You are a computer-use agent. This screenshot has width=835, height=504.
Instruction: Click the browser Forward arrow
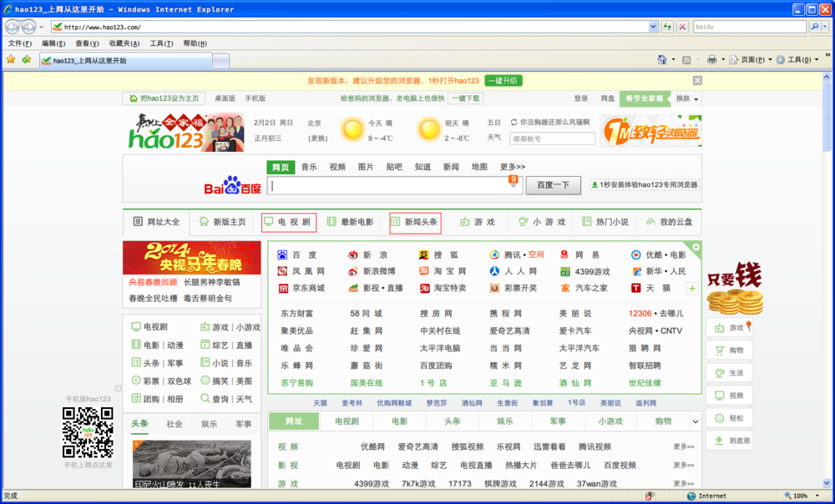pos(28,26)
